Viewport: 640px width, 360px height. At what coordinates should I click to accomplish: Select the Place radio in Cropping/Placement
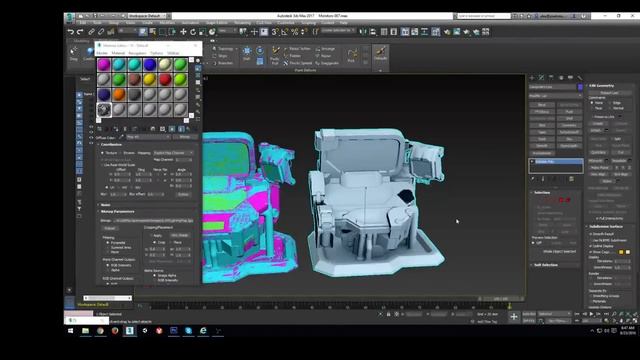pyautogui.click(x=171, y=242)
